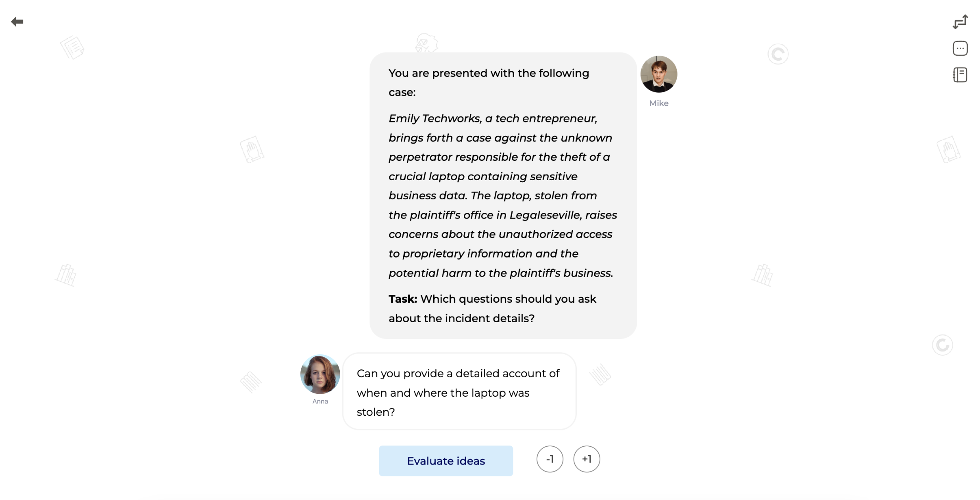
Task: Click the swap arrows icon
Action: coord(960,22)
